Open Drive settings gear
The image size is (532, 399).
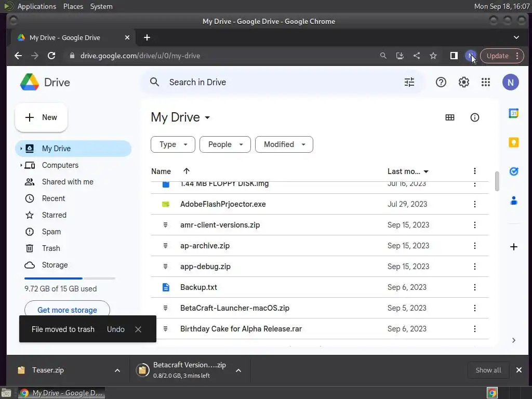(463, 82)
